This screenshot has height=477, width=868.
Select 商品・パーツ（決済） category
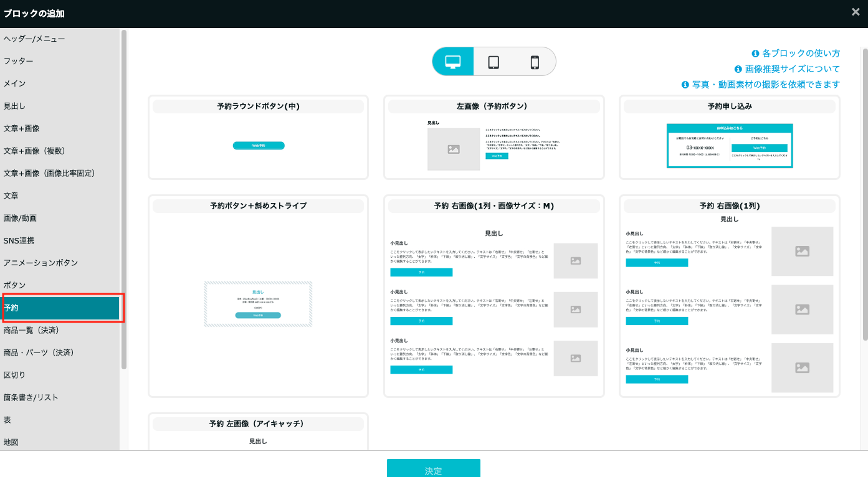(60, 352)
